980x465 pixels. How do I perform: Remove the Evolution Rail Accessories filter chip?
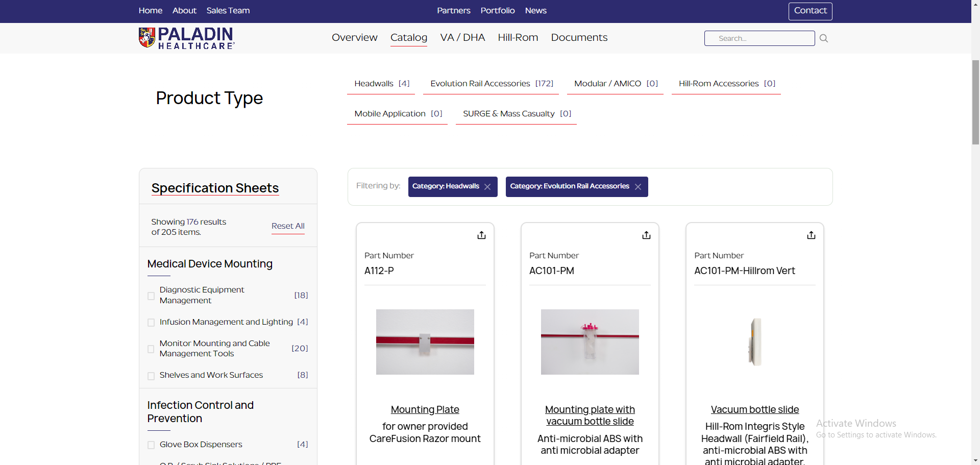[638, 187]
